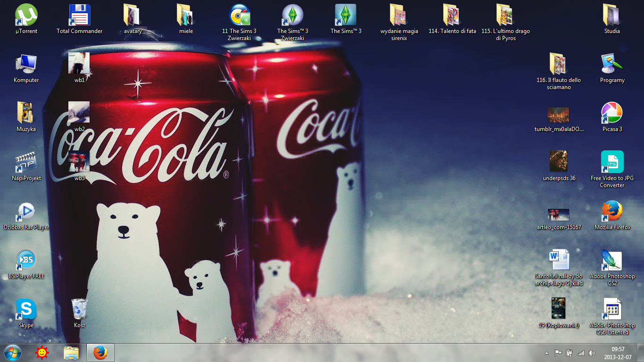644x362 pixels.
Task: Click the smiling sun icon on the taskbar
Action: pos(42,353)
